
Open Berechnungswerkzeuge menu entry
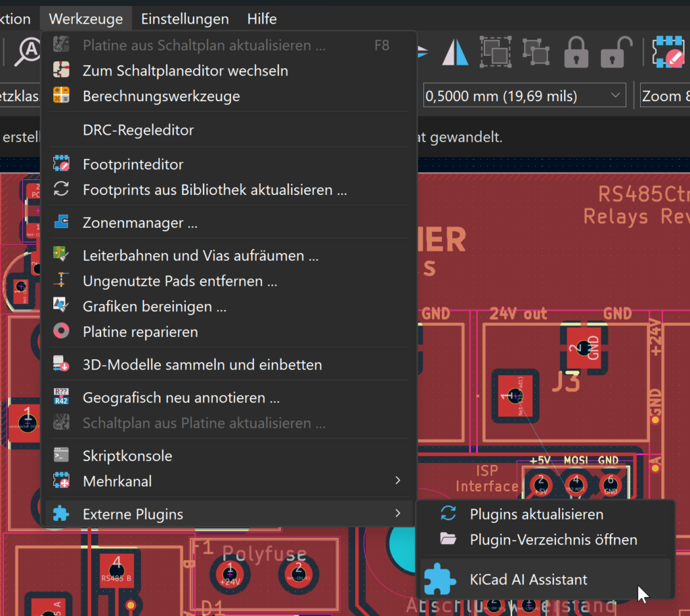click(229, 96)
